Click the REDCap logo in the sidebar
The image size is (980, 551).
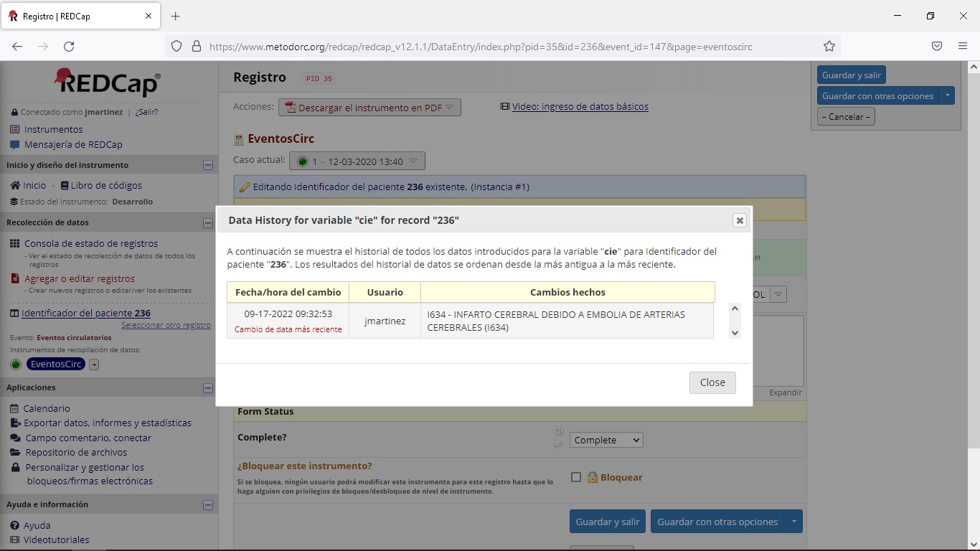pyautogui.click(x=105, y=82)
